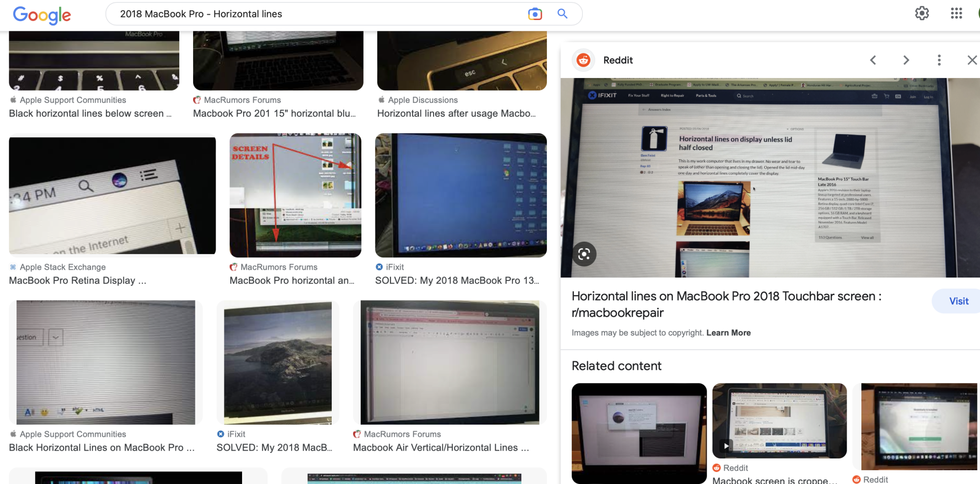Click 'Apple Support Communities' above 'Black Horizontal Lines on MacBook'
This screenshot has height=484, width=980.
[73, 434]
